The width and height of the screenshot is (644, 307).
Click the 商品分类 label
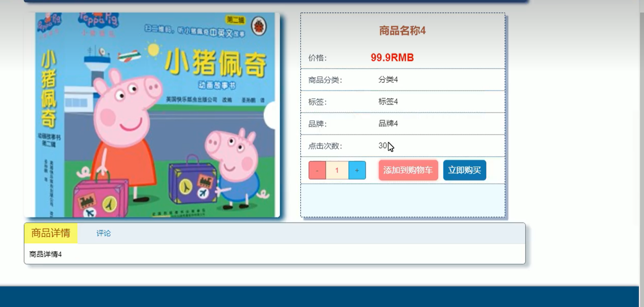[x=325, y=80]
